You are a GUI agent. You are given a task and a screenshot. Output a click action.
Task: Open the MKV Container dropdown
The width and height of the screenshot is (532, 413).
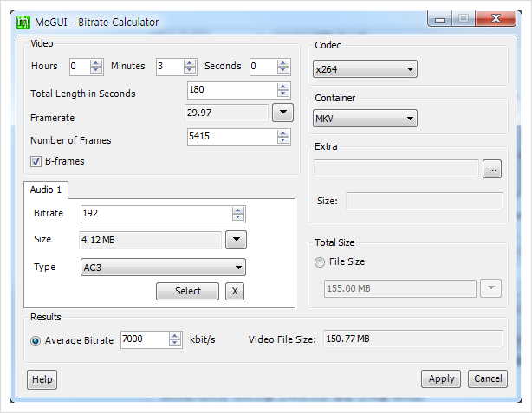click(x=365, y=119)
